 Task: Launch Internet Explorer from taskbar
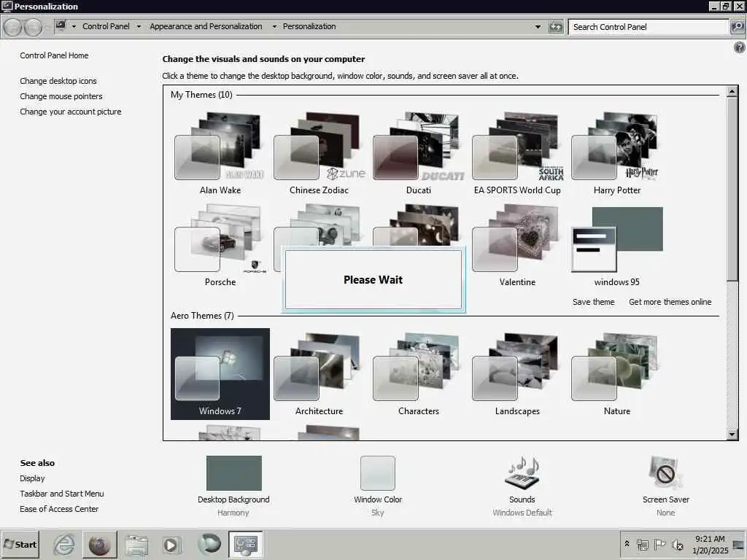(x=64, y=545)
